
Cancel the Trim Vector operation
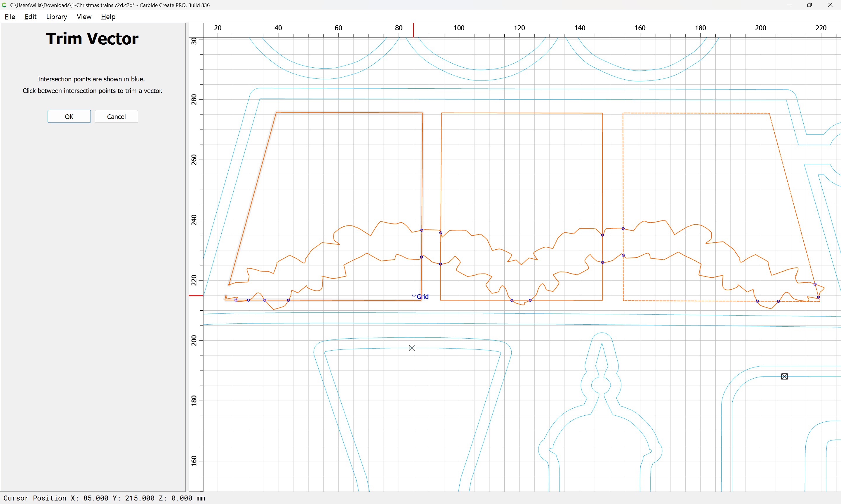[x=116, y=116]
